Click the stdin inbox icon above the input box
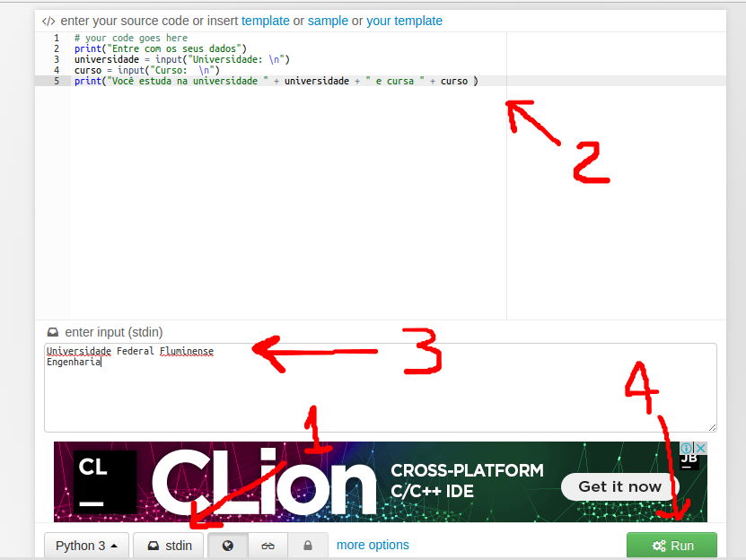This screenshot has width=746, height=560. coord(52,332)
